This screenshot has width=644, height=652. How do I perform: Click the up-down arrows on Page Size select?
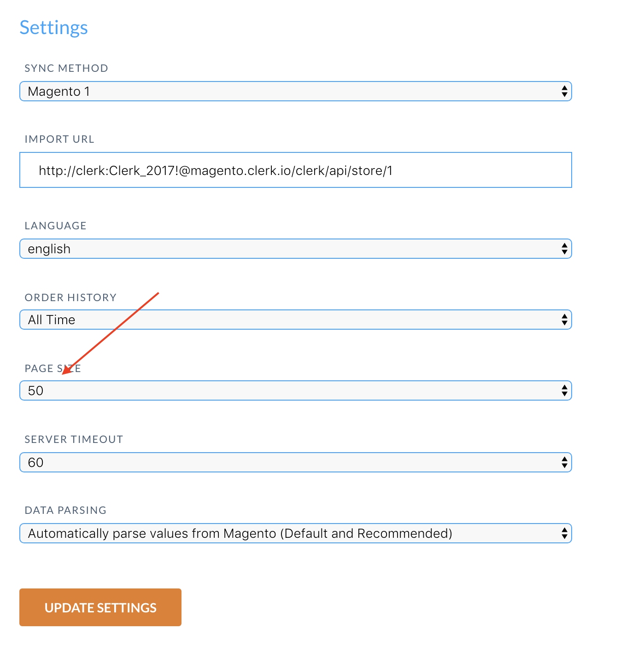[x=564, y=390]
